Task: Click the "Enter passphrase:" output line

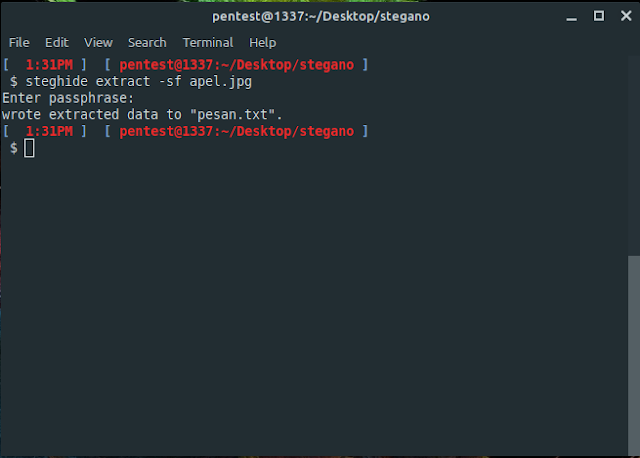Action: click(x=68, y=98)
